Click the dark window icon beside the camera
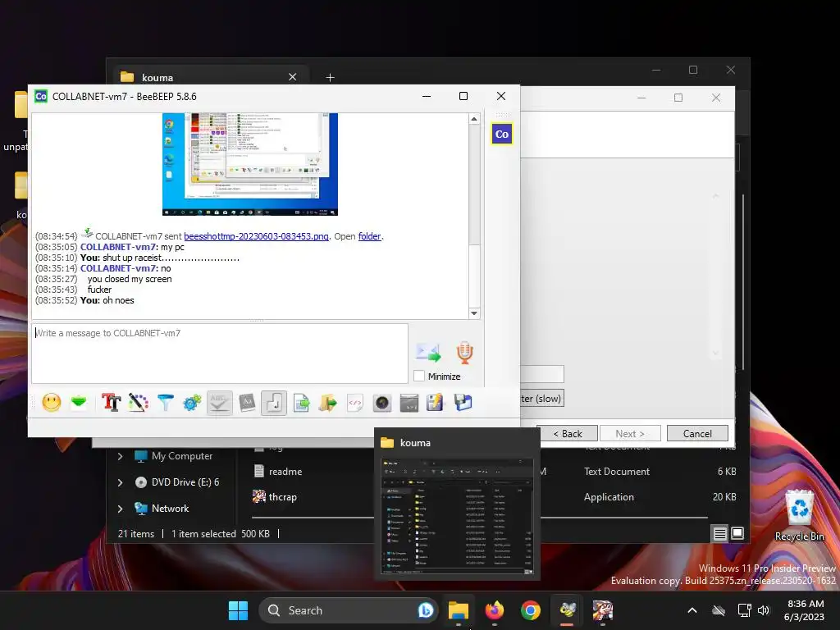 [x=409, y=402]
